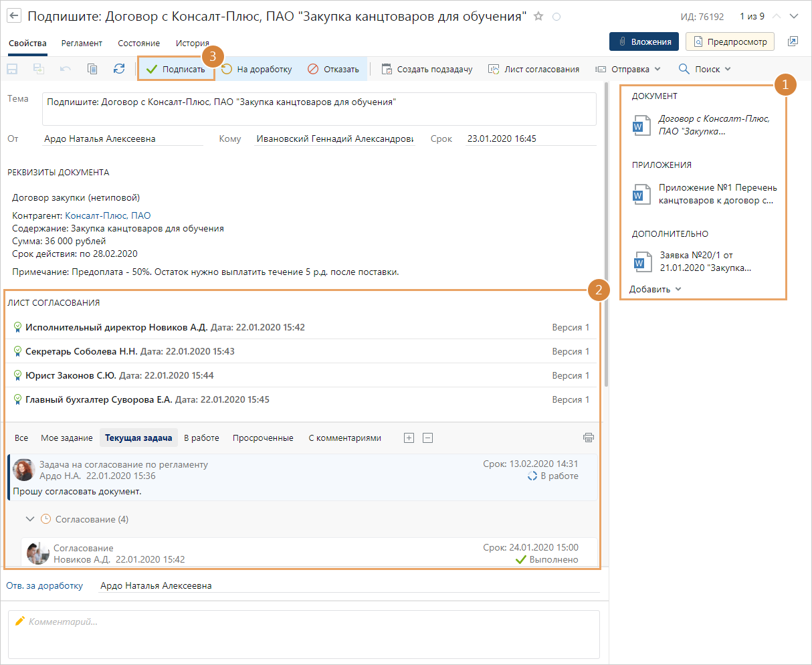Viewport: 812px width, 665px height.
Task: Open the task in a new window
Action: pos(793,41)
